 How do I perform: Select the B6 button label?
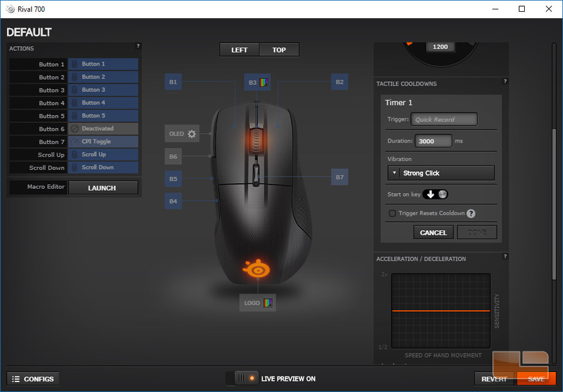click(173, 156)
